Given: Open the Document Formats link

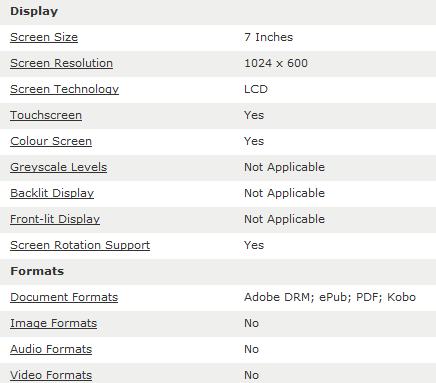Looking at the screenshot, I should pyautogui.click(x=64, y=297).
